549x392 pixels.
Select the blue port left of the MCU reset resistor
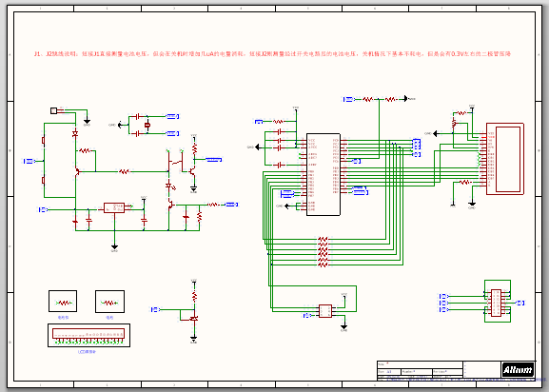click(259, 122)
